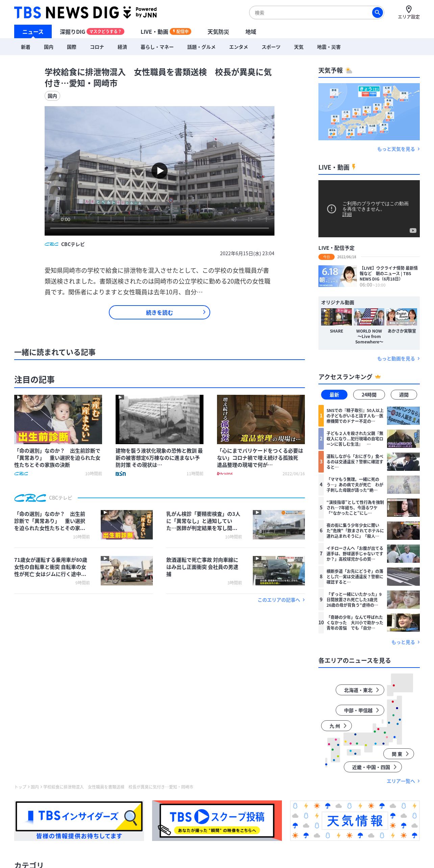Click the weather sun icon beside 天気予報

[x=349, y=70]
